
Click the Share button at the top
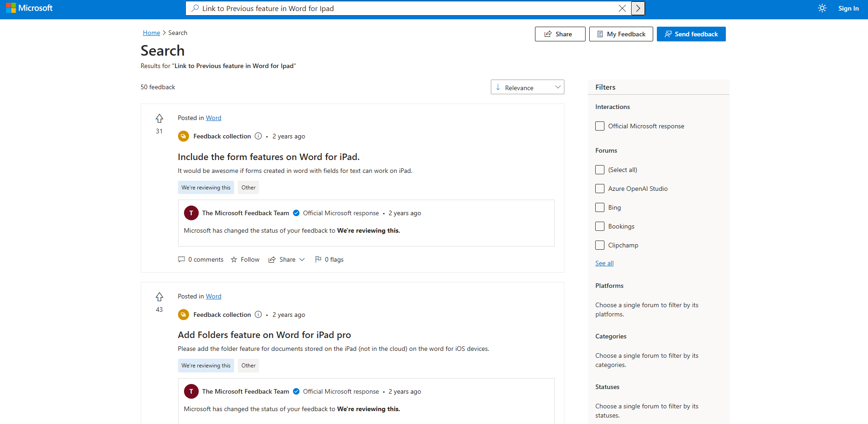coord(560,34)
